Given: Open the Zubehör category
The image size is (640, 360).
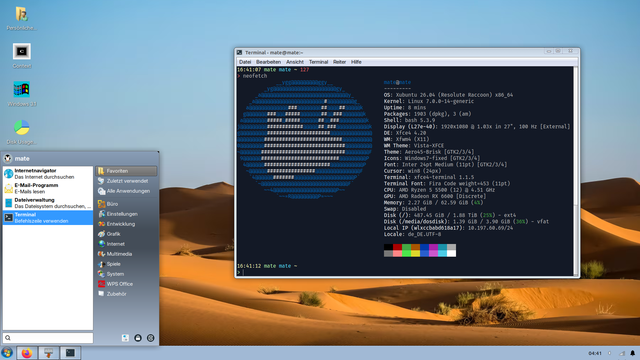Looking at the screenshot, I should (x=126, y=294).
